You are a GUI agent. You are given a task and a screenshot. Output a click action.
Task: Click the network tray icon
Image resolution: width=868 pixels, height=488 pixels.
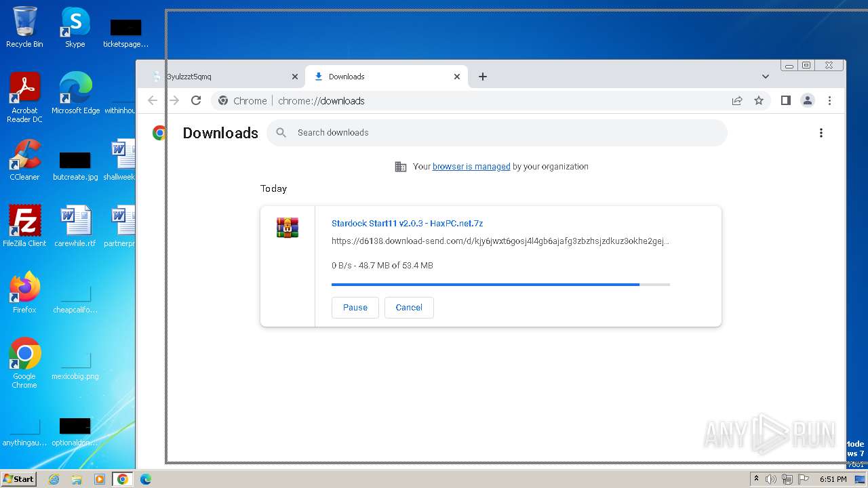(x=787, y=479)
